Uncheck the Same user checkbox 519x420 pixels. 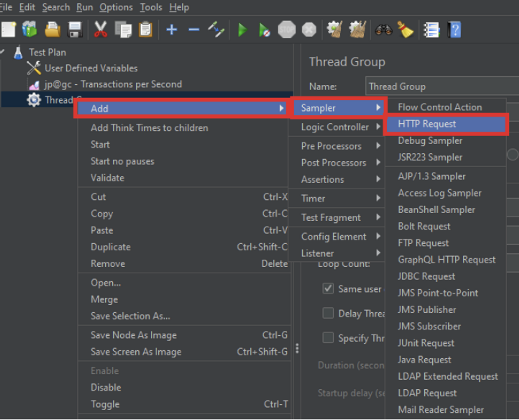328,288
